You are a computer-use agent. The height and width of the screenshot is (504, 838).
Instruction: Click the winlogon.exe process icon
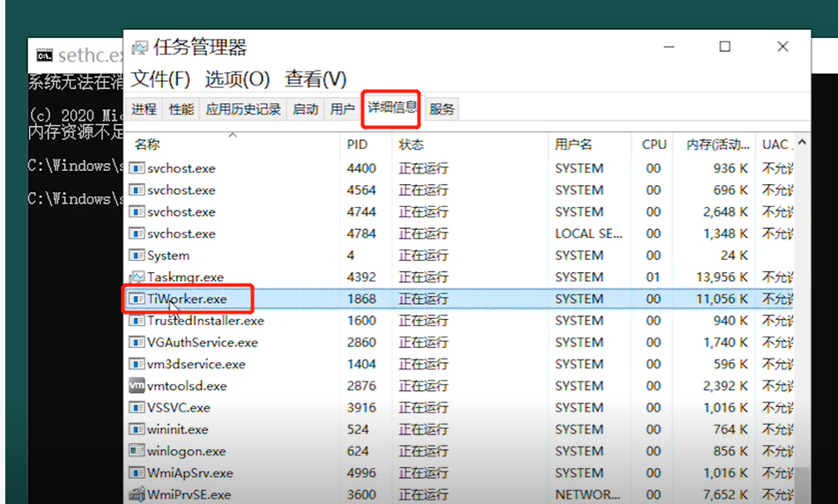(x=137, y=450)
